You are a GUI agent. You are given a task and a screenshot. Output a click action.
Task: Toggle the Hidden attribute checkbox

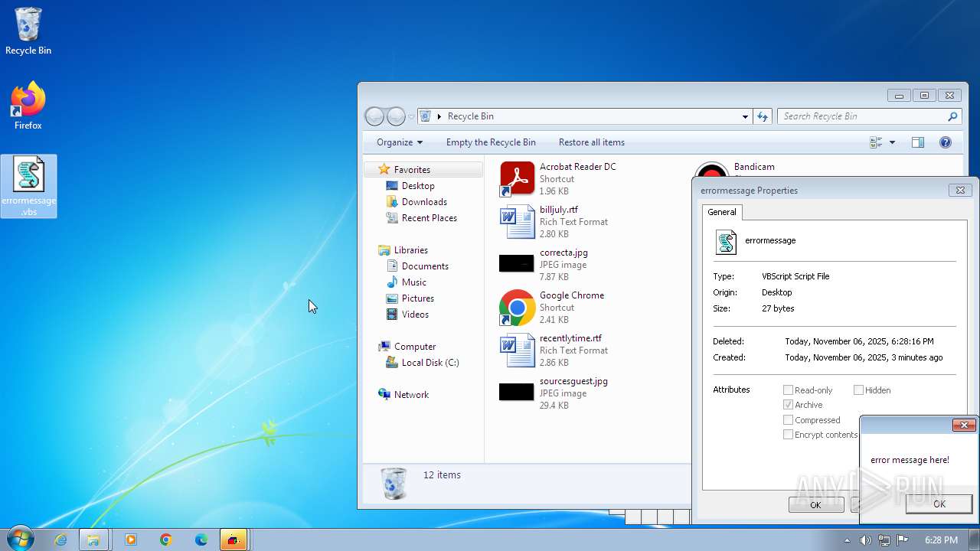[858, 390]
